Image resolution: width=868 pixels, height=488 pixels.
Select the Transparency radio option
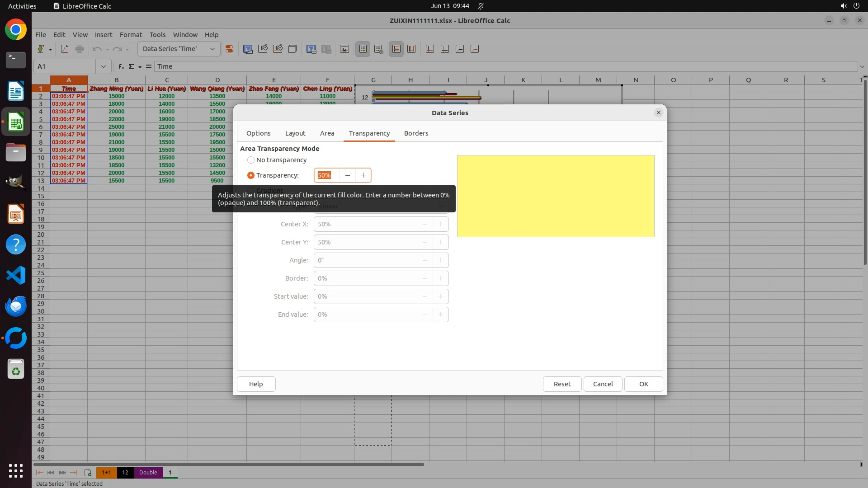click(x=251, y=175)
